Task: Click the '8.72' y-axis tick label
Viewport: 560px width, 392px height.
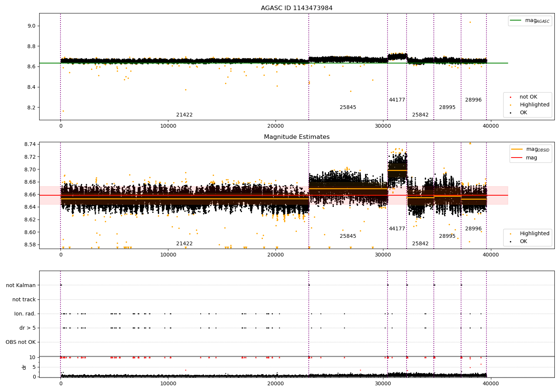Action: (x=30, y=157)
